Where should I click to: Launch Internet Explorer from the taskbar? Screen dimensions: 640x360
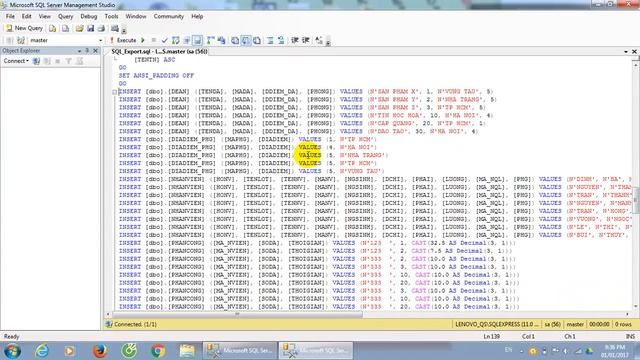[x=42, y=351]
